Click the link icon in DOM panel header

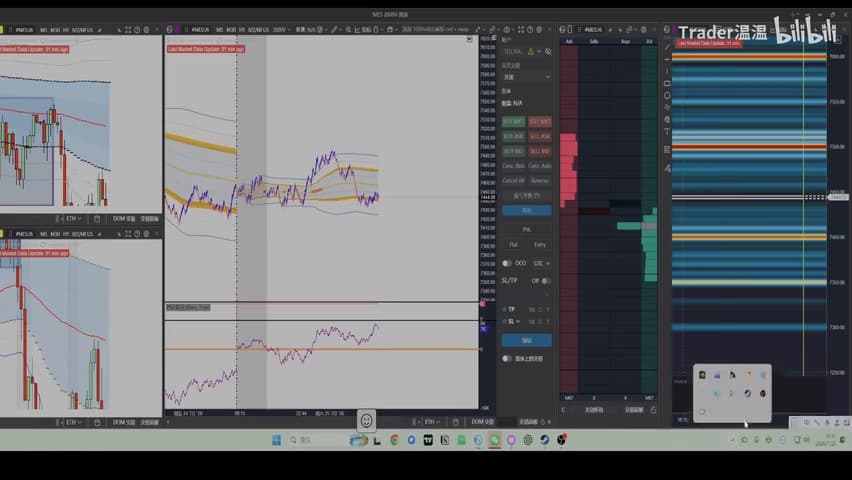coord(629,29)
